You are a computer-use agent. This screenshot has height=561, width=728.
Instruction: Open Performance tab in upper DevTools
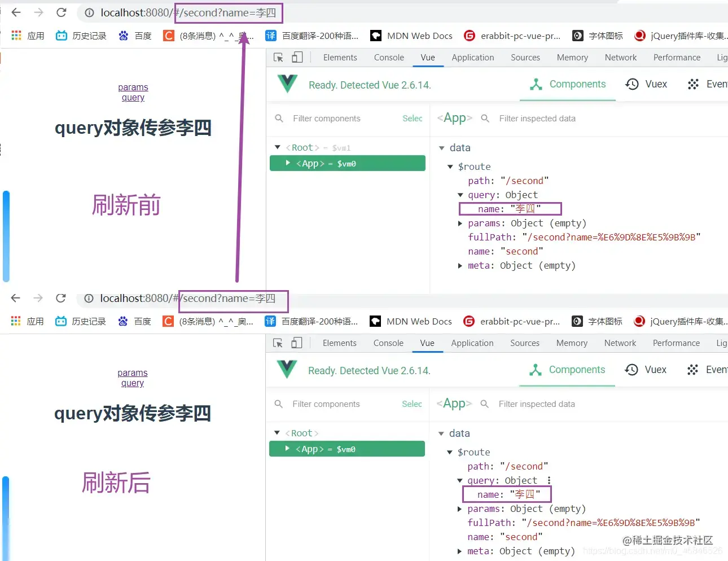[x=677, y=58]
